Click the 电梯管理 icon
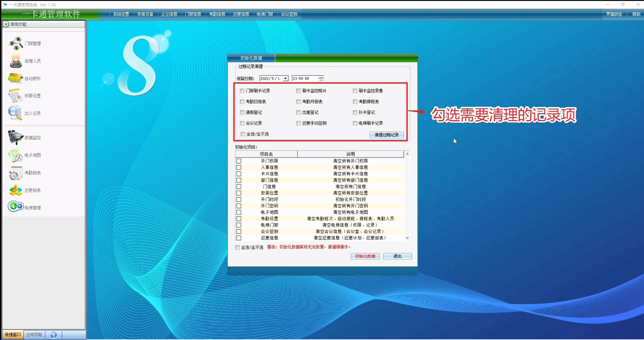 coord(16,207)
